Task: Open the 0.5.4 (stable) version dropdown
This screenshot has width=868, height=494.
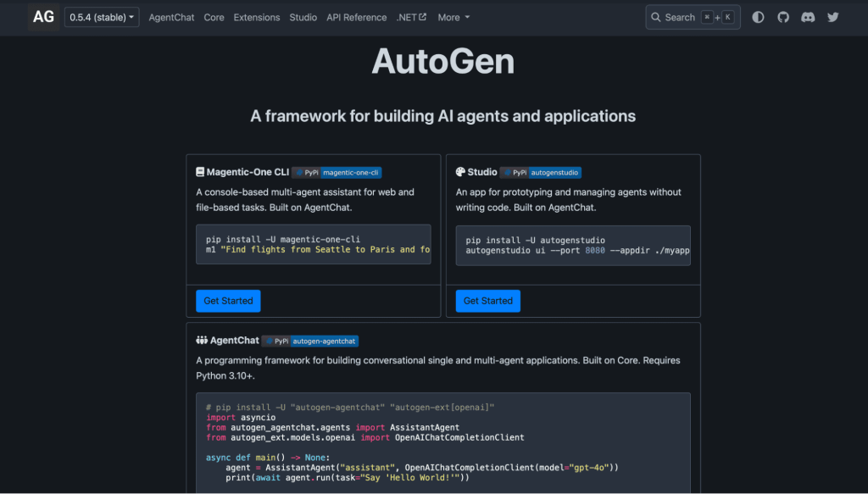Action: point(102,17)
